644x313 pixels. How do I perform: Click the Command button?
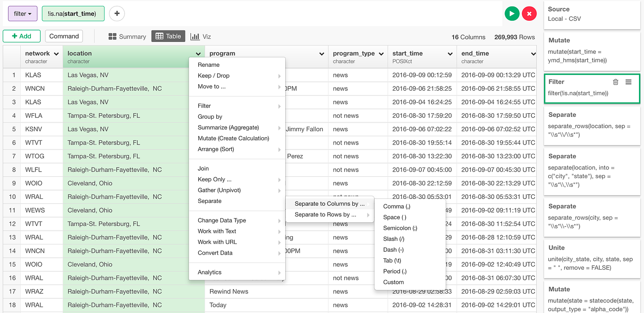[64, 36]
